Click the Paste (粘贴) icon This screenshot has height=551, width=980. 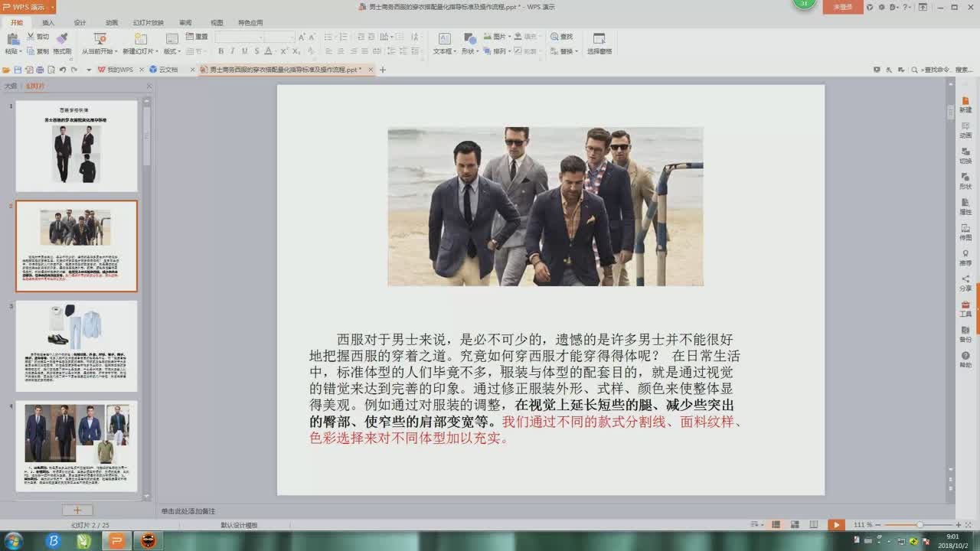12,38
